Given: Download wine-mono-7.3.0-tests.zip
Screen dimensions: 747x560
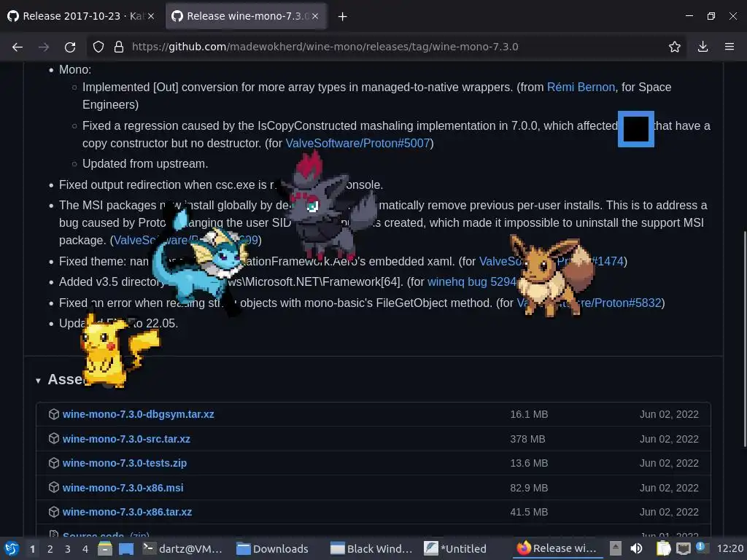Looking at the screenshot, I should [x=124, y=463].
